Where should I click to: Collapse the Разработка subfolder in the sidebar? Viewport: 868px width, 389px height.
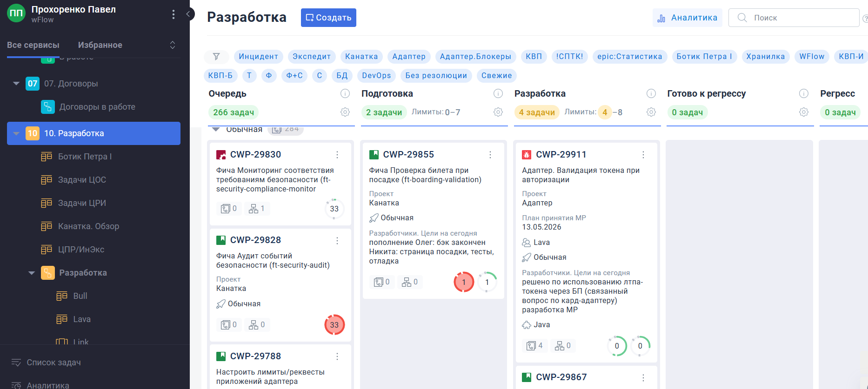click(32, 273)
